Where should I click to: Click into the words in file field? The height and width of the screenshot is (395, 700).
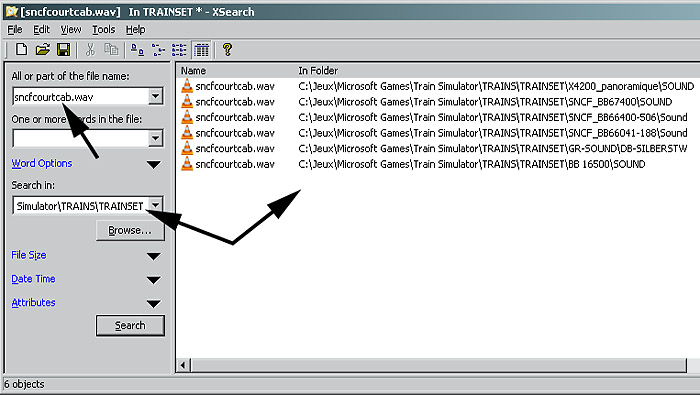tap(80, 138)
